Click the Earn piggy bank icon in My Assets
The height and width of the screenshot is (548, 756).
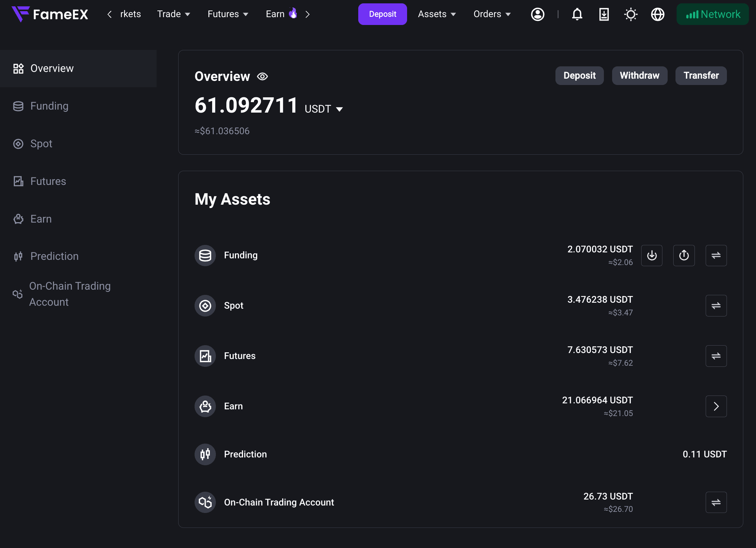coord(205,406)
